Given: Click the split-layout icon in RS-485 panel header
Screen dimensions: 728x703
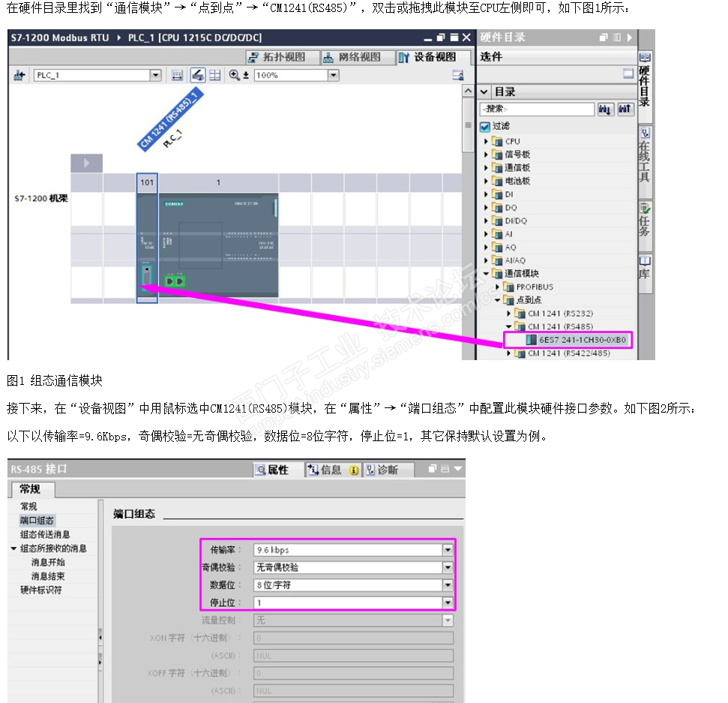Looking at the screenshot, I should coord(445,469).
